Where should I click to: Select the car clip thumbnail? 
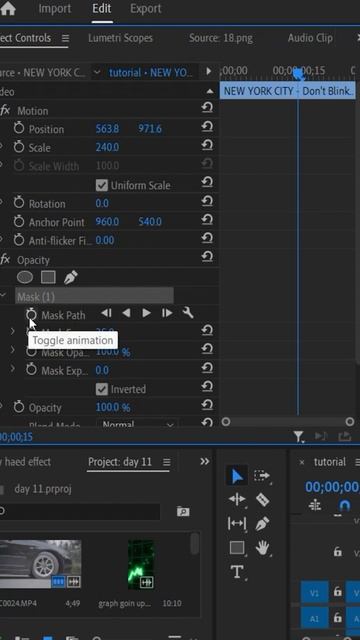point(40,564)
